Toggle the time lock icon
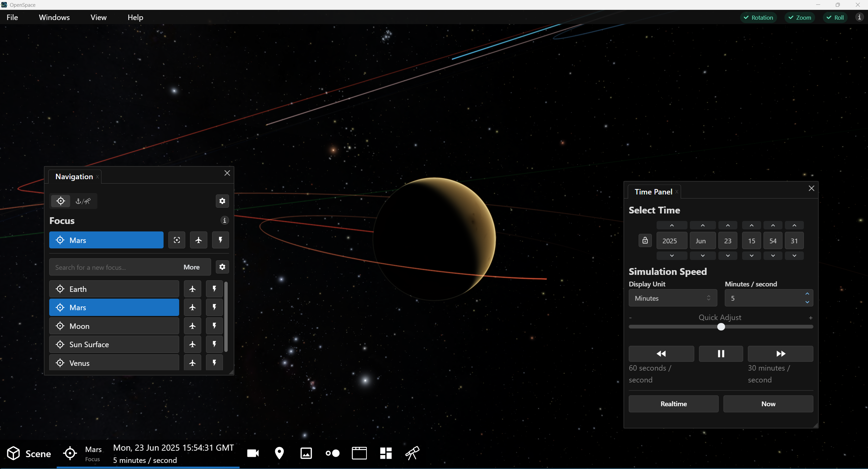This screenshot has height=469, width=868. (x=645, y=241)
